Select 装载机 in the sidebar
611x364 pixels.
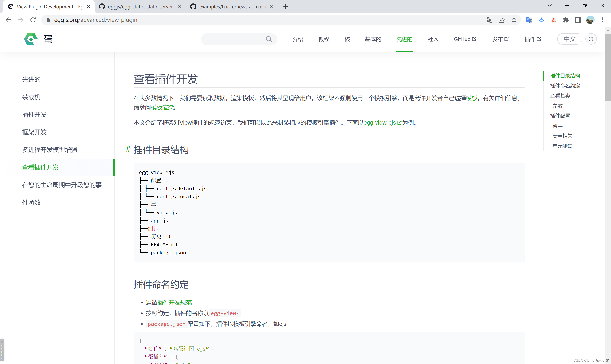[31, 97]
